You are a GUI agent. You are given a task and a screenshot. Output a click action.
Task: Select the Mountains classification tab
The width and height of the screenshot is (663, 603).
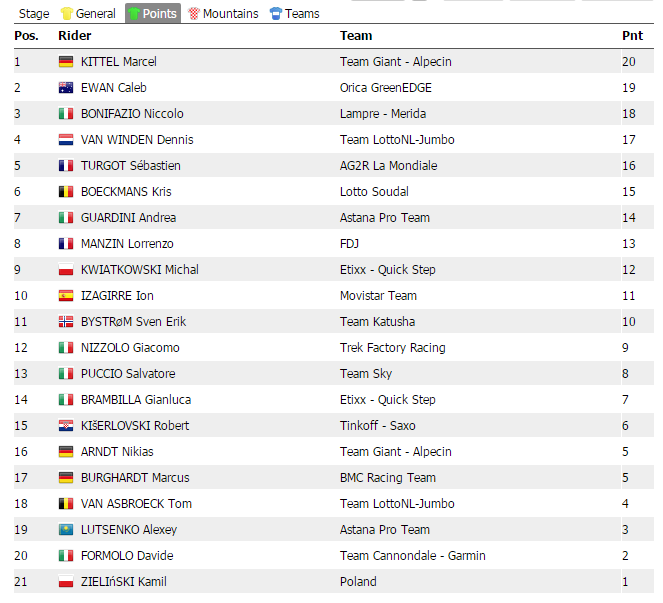click(x=223, y=14)
